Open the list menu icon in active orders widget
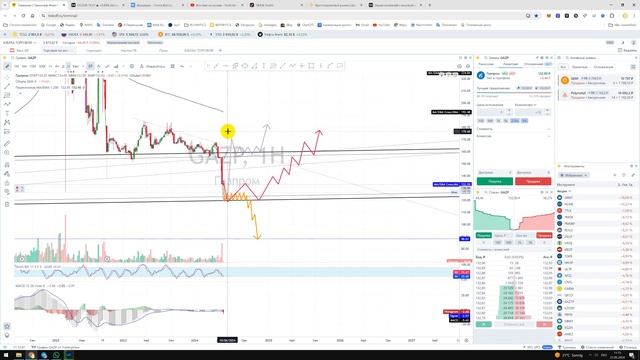Screen dimensions: 640x360 (633, 67)
